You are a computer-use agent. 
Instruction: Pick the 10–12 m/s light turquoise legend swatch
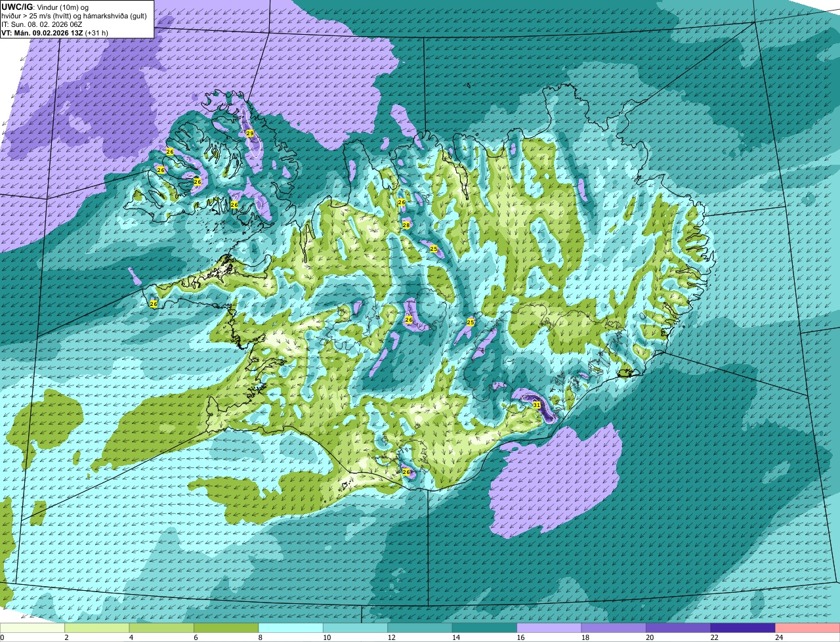tap(356, 628)
